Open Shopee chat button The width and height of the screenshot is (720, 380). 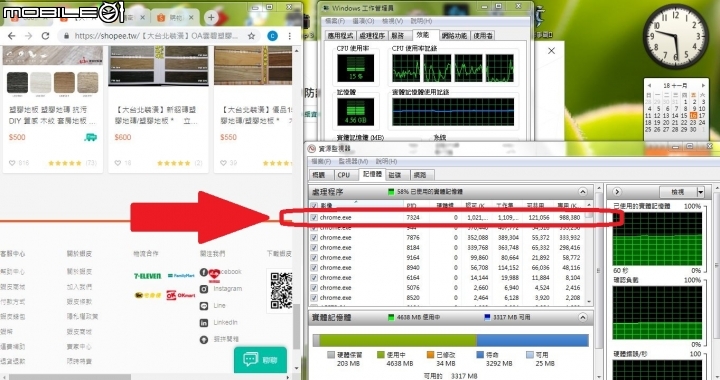click(260, 359)
